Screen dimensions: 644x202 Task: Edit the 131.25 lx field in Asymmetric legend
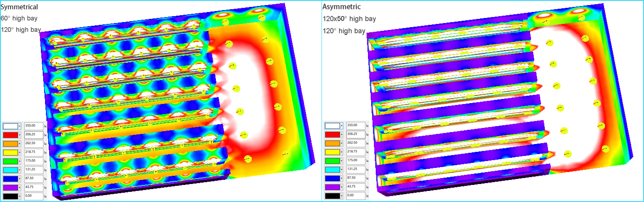[x=356, y=169]
